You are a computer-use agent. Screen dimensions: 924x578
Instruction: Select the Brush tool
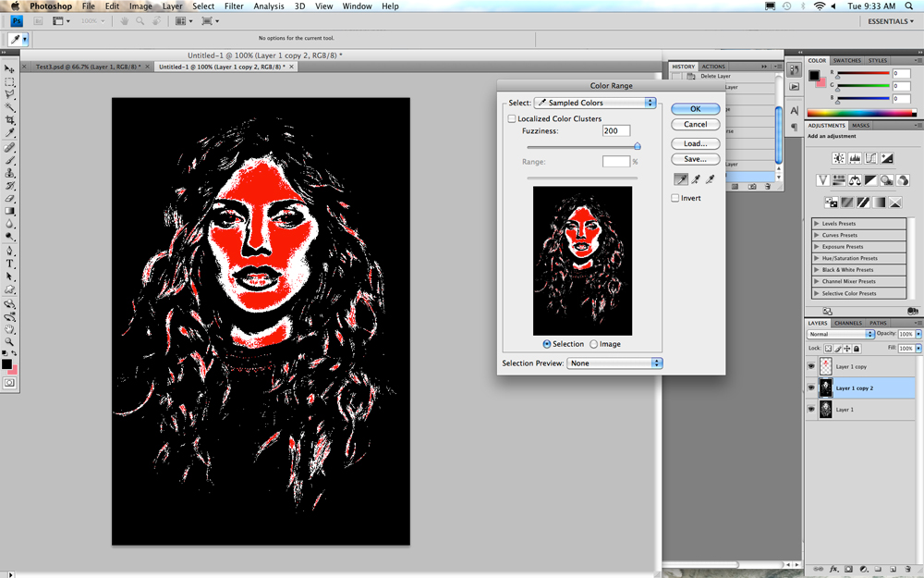[9, 160]
